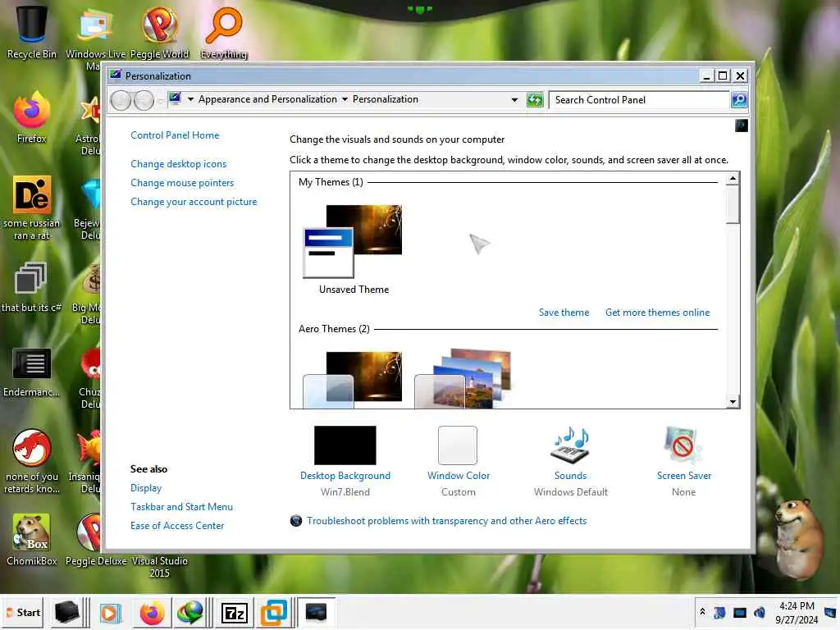Click the Screen Saver icon
This screenshot has width=840, height=630.
click(683, 445)
